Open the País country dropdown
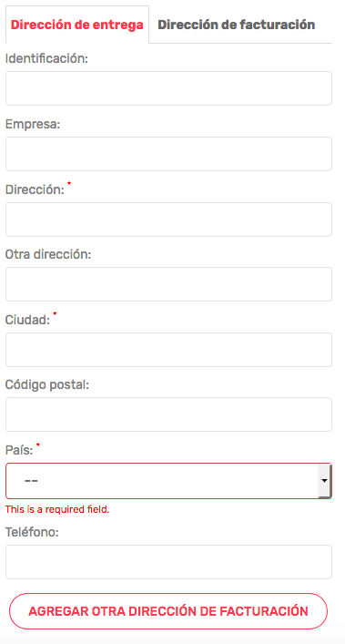This screenshot has height=644, width=345. pos(168,481)
